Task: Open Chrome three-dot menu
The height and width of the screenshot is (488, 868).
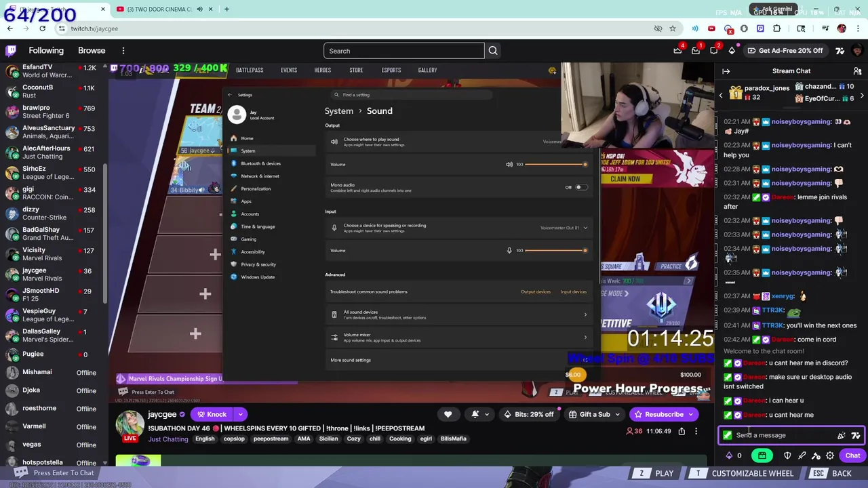Action: click(x=858, y=28)
